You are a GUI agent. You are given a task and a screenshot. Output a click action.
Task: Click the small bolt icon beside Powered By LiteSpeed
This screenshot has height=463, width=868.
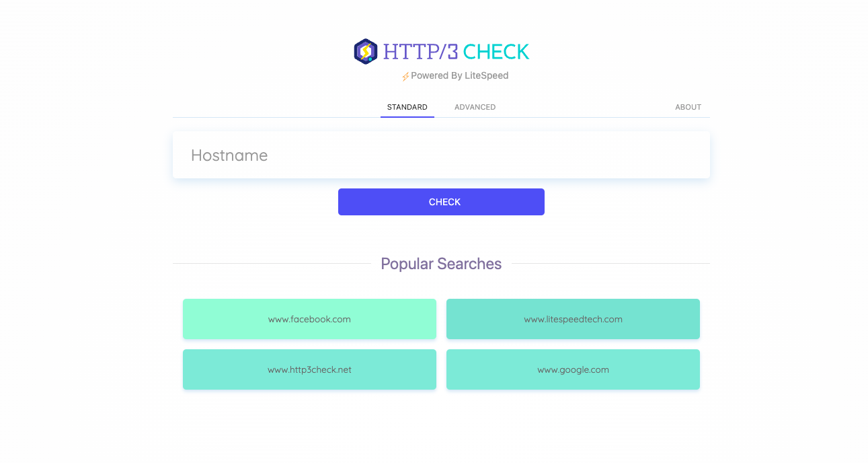pos(405,75)
